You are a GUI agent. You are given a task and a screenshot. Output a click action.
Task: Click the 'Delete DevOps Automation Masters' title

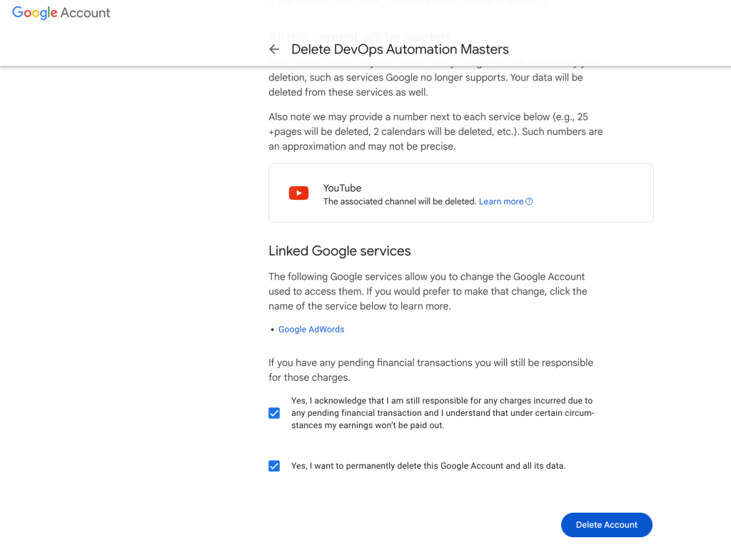click(400, 49)
